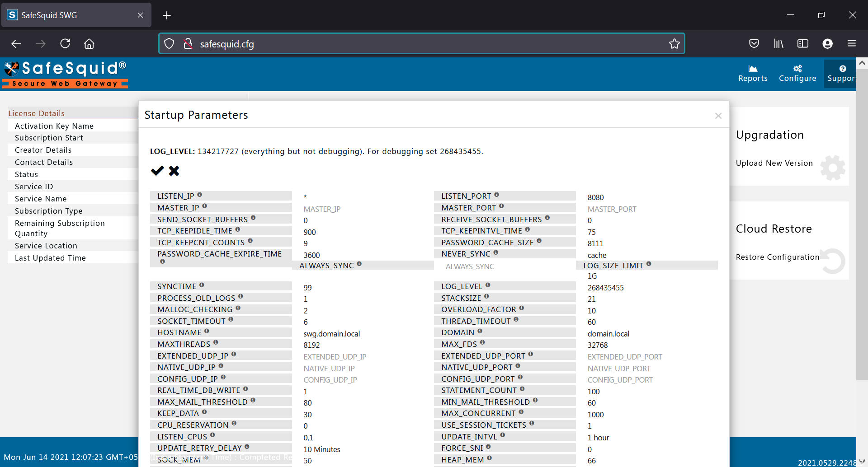Reload the page
Screen dimensions: 868x467
coord(65,43)
